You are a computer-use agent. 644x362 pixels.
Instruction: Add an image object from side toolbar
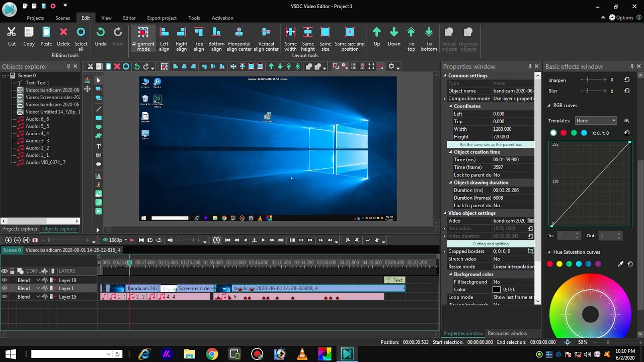pos(99,194)
